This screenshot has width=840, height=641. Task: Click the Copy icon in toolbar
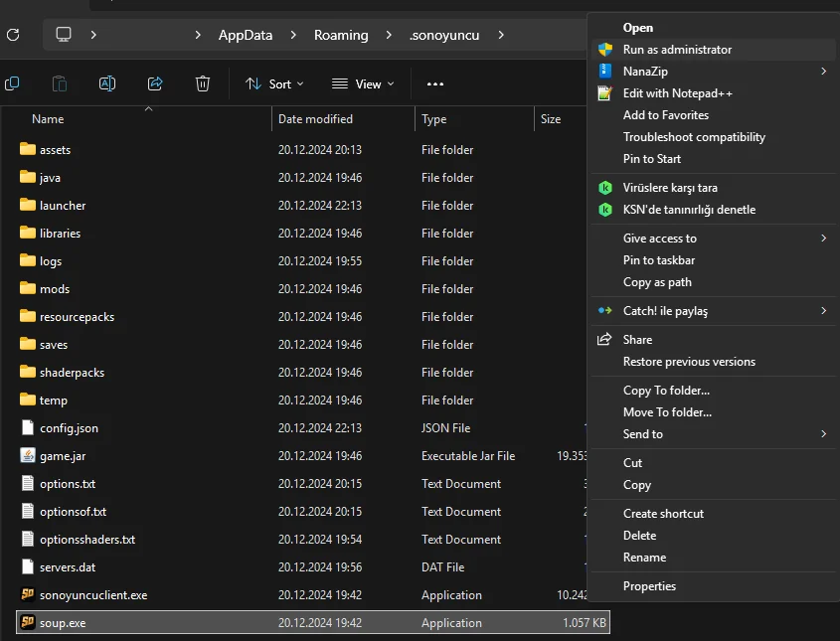point(12,83)
